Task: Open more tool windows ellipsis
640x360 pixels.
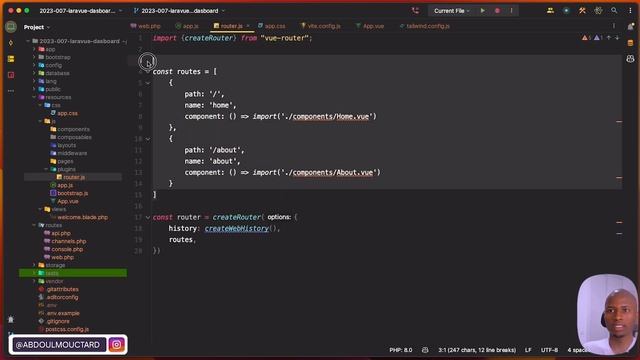Action: pyautogui.click(x=11, y=91)
